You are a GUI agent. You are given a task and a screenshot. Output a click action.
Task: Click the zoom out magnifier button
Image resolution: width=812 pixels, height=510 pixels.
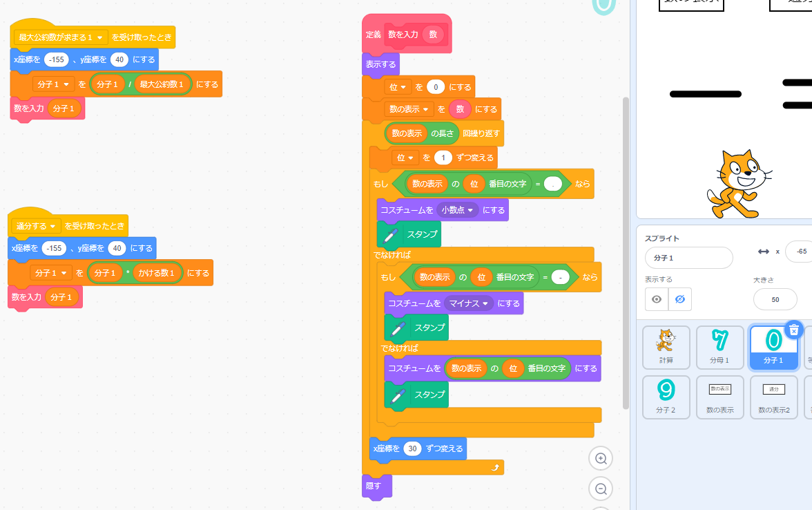coord(601,489)
